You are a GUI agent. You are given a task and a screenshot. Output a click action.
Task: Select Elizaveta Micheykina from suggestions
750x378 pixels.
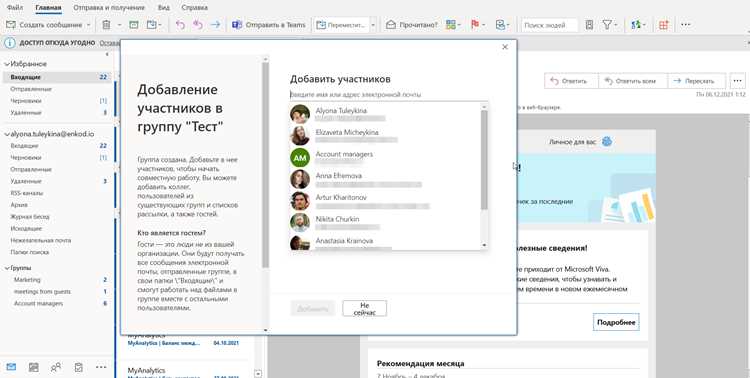(x=385, y=135)
